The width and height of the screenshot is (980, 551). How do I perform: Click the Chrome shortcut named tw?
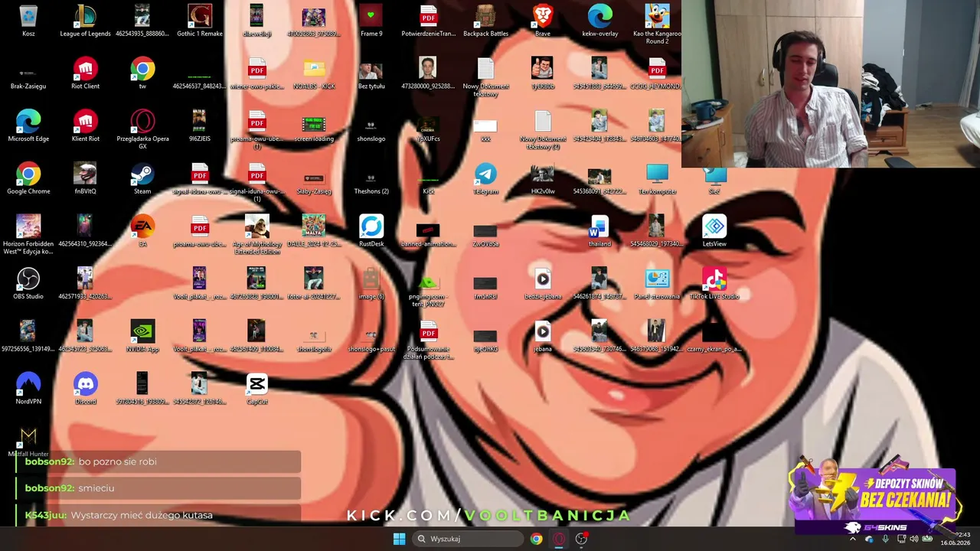point(142,74)
